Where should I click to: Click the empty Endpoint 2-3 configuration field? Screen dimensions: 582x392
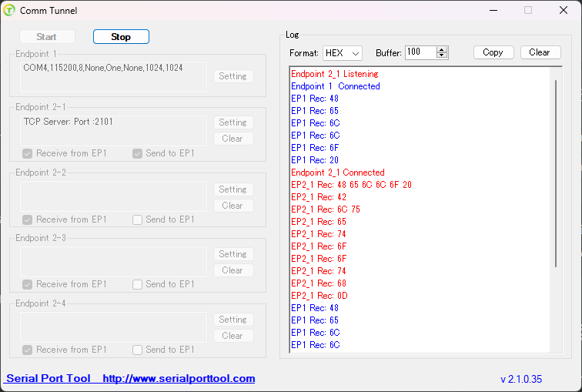tap(114, 262)
